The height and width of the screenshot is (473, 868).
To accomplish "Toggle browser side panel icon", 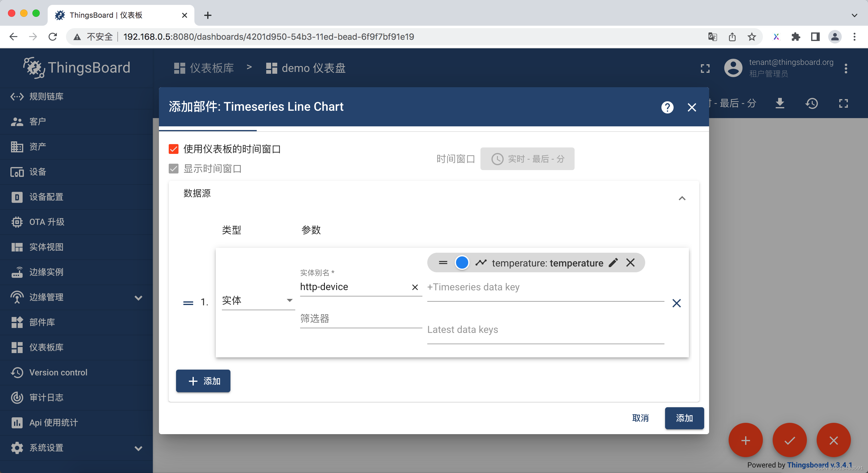I will [x=815, y=36].
